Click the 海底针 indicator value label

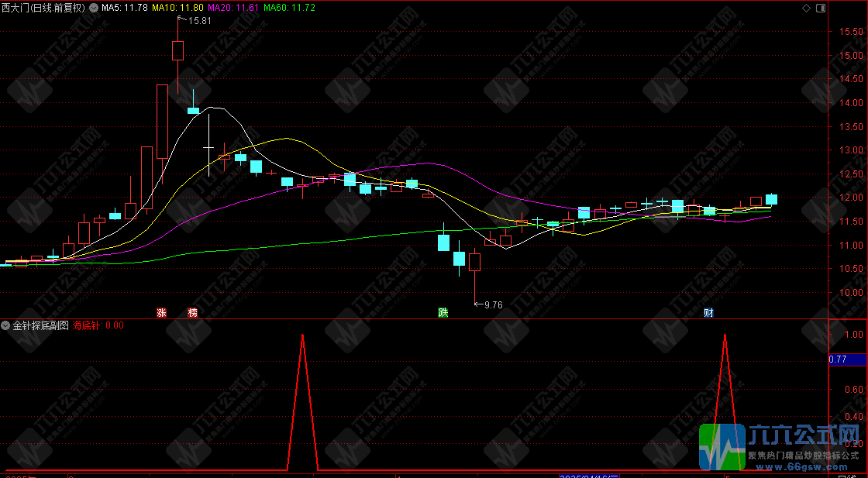[x=98, y=326]
